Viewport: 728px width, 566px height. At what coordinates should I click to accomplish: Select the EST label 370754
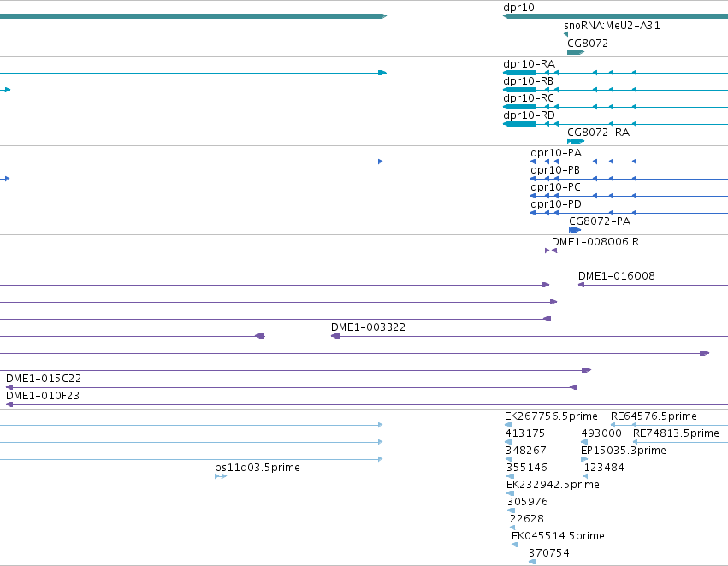click(x=549, y=553)
